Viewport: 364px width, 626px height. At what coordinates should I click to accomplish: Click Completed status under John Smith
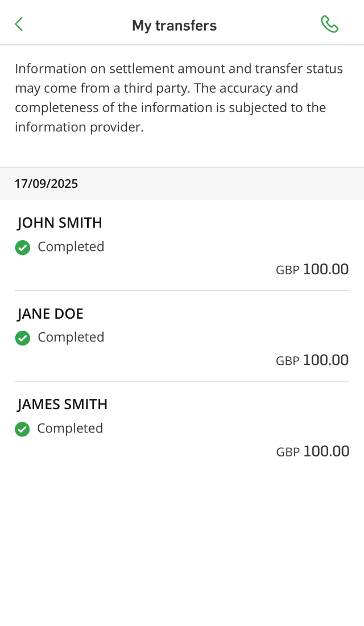(71, 247)
